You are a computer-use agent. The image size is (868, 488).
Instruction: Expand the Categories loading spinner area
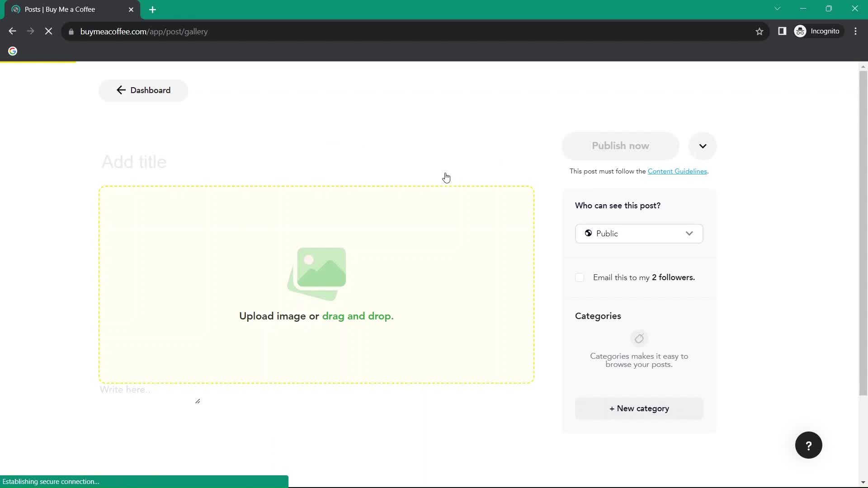pyautogui.click(x=639, y=338)
